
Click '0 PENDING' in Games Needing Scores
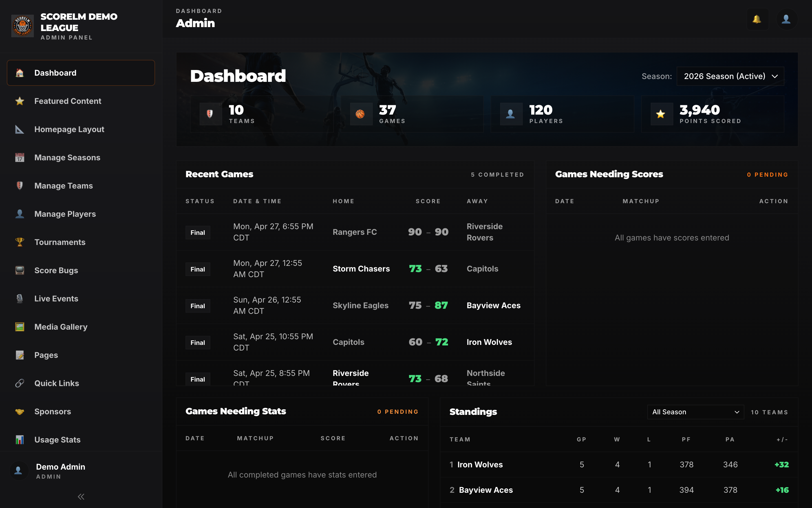coord(767,175)
